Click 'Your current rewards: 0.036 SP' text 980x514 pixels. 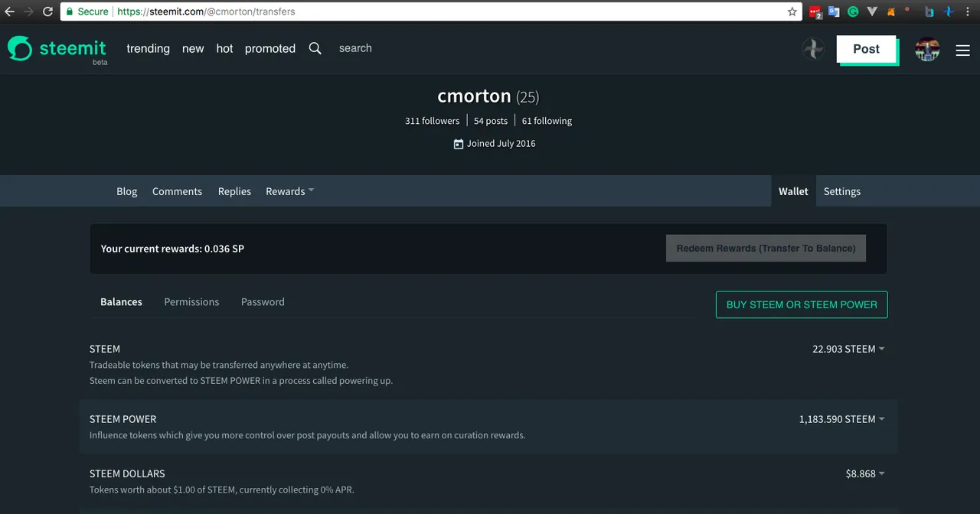coord(172,249)
